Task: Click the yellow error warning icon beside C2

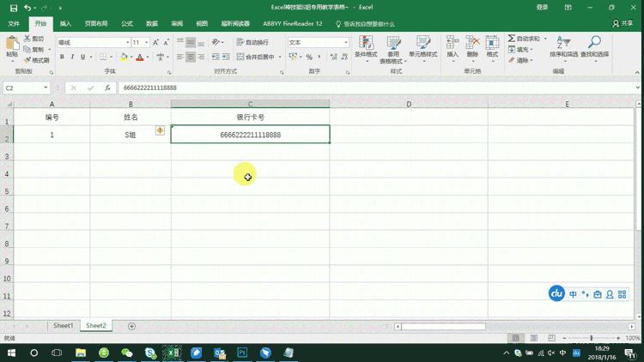Action: [x=160, y=130]
